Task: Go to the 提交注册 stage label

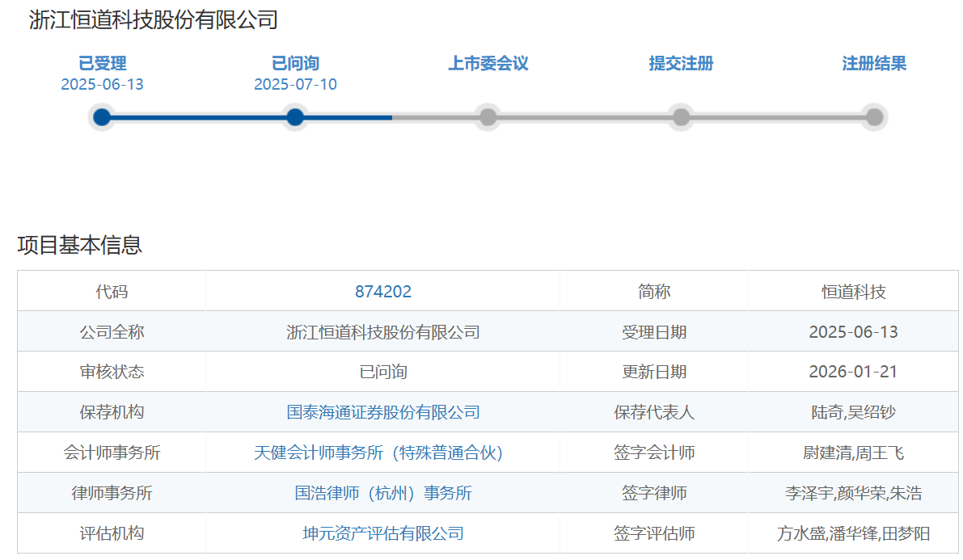Action: click(681, 64)
